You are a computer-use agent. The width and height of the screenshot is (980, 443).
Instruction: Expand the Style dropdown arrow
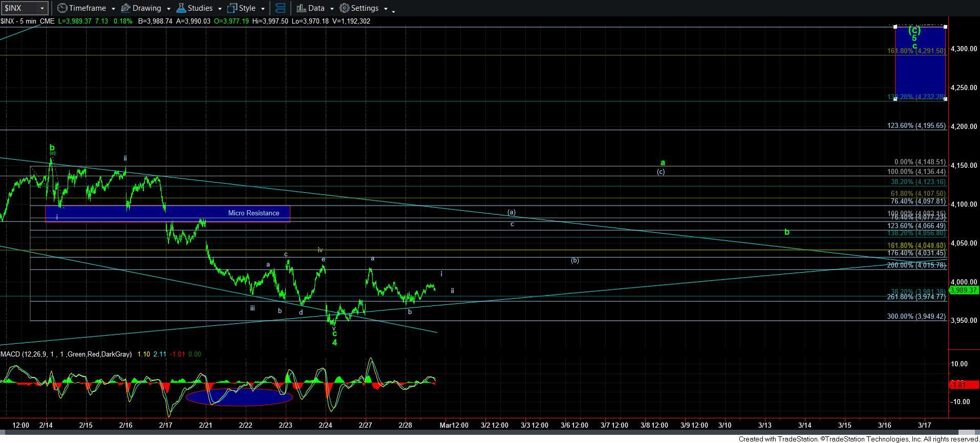coord(263,9)
